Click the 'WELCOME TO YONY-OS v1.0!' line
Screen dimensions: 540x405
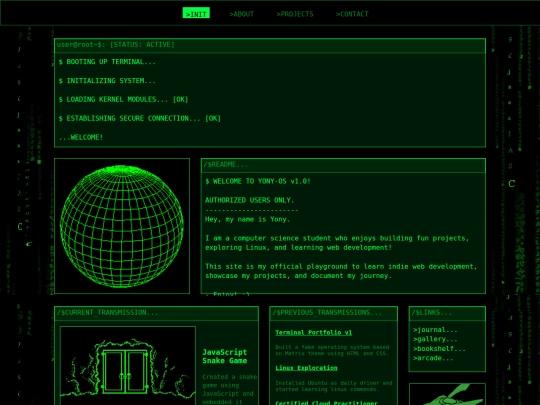click(x=258, y=181)
